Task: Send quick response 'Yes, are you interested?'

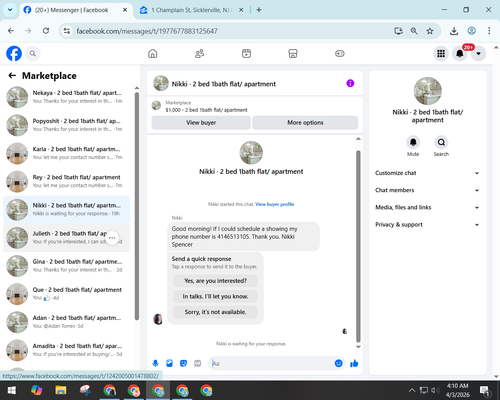Action: click(x=215, y=281)
